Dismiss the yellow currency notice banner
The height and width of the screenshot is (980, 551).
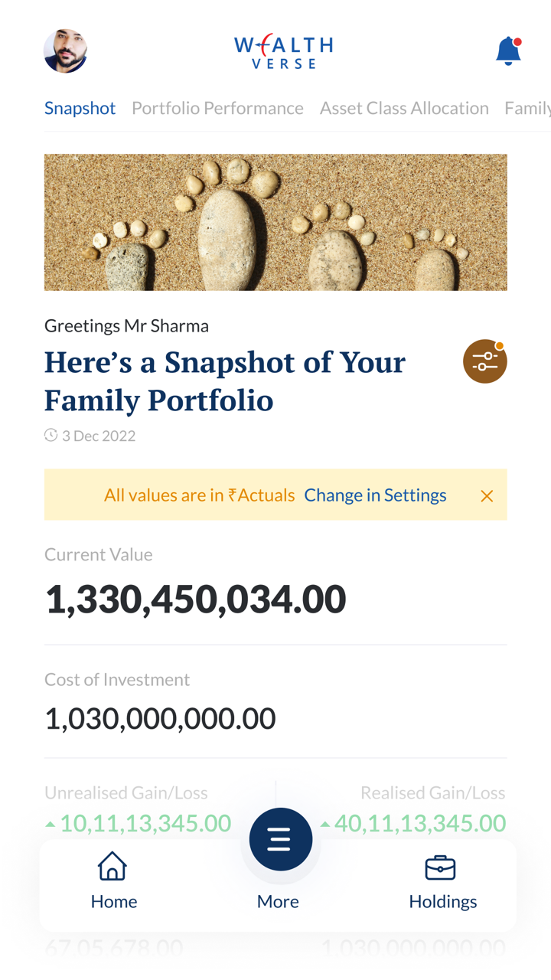tap(487, 496)
